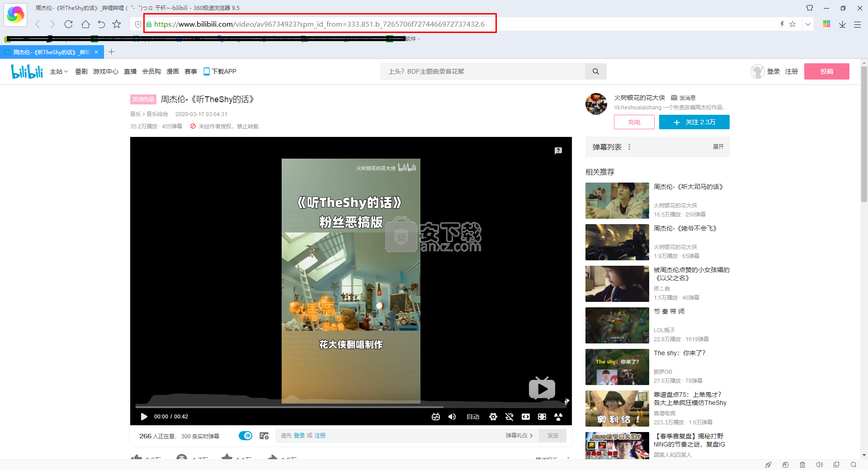Click the pink 投稿 button

tap(827, 71)
